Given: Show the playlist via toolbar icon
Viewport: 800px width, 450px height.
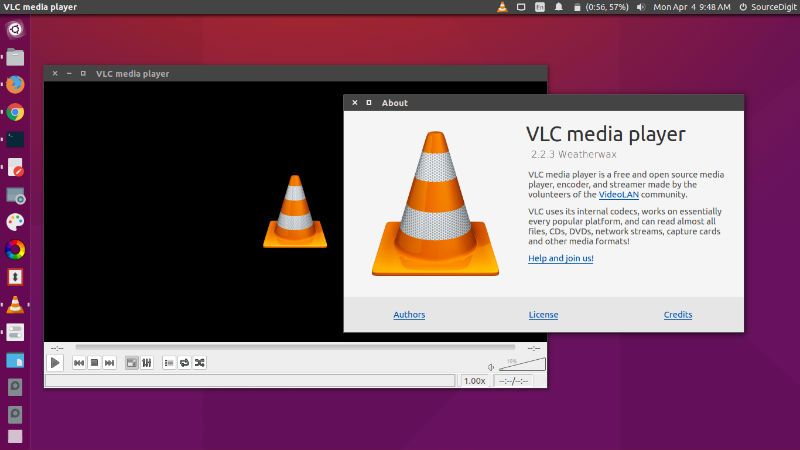Looking at the screenshot, I should [169, 363].
